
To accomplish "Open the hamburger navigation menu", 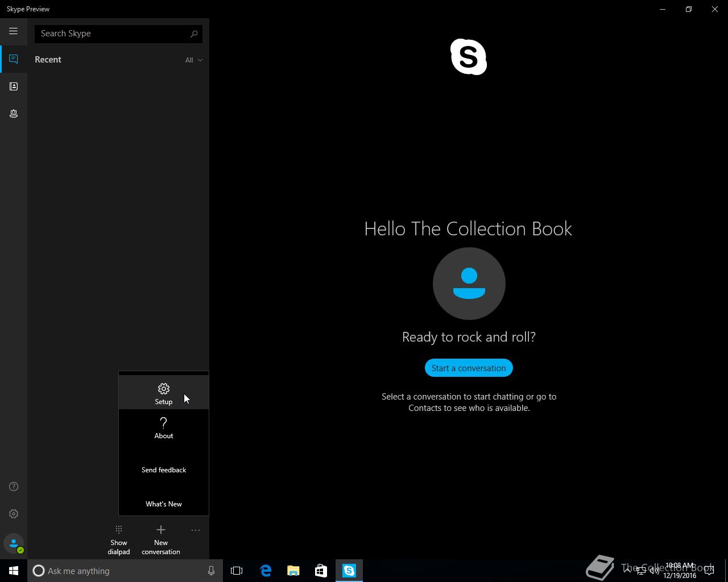I will [13, 31].
